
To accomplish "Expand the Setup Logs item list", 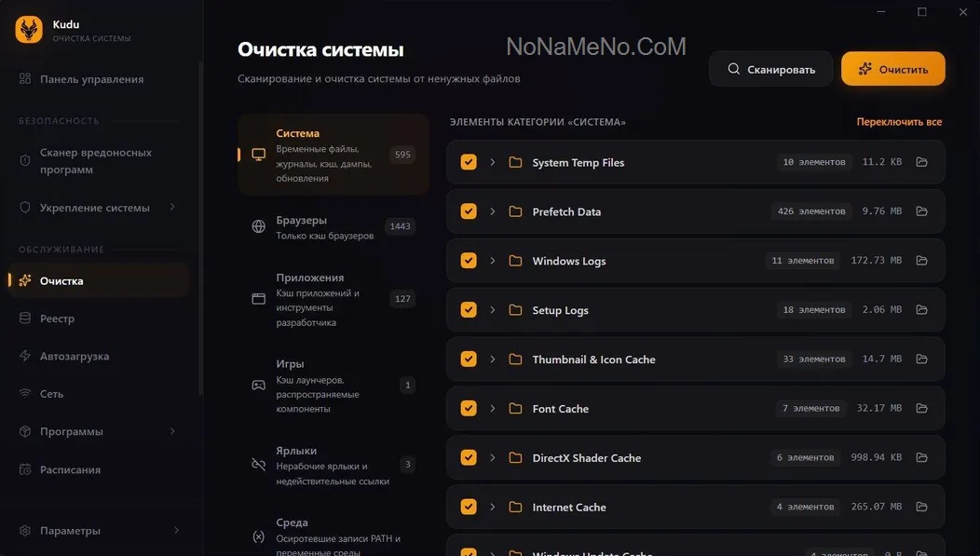I will (493, 310).
